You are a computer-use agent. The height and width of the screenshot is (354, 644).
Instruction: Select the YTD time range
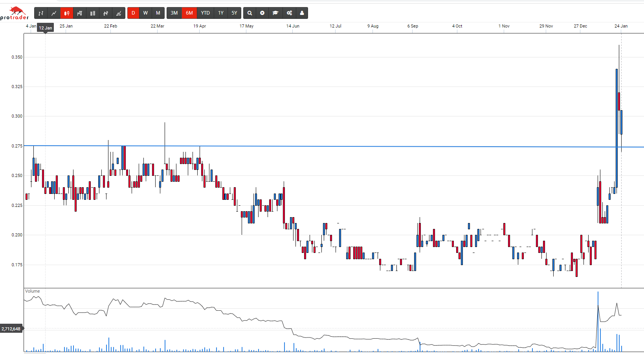click(205, 13)
